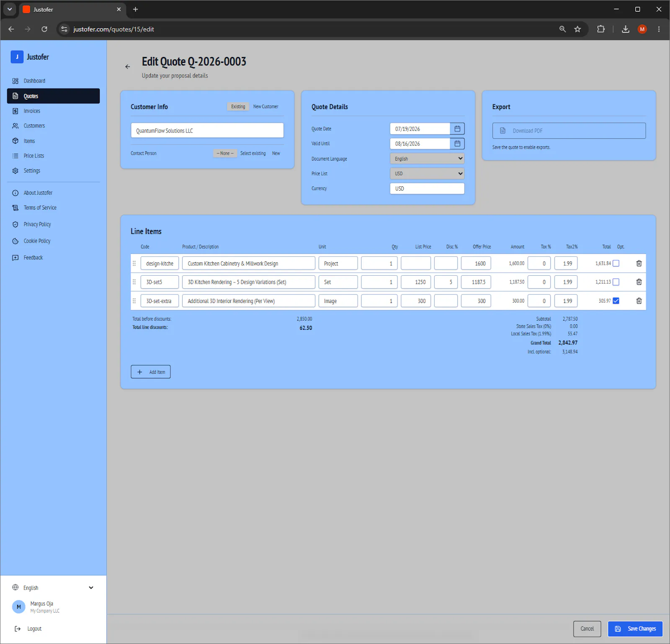670x644 pixels.
Task: Click the Quote Date 07/19/2026 field
Action: [x=420, y=129]
